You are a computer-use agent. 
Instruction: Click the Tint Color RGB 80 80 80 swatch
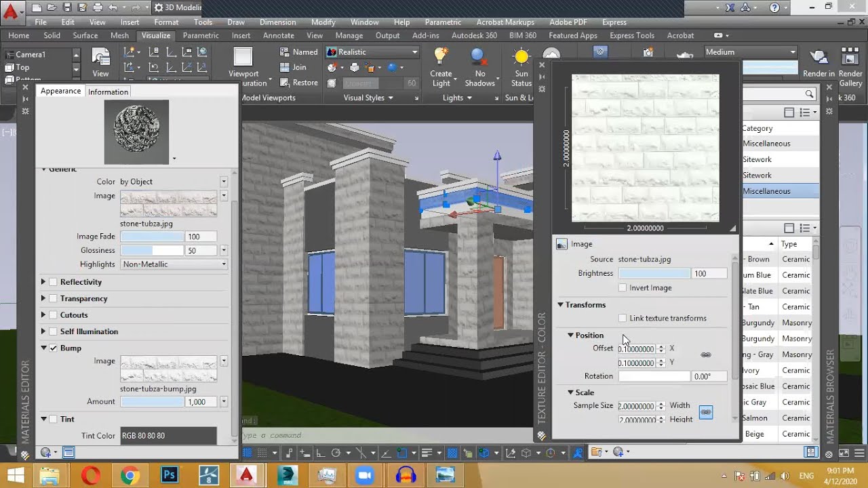click(x=168, y=436)
